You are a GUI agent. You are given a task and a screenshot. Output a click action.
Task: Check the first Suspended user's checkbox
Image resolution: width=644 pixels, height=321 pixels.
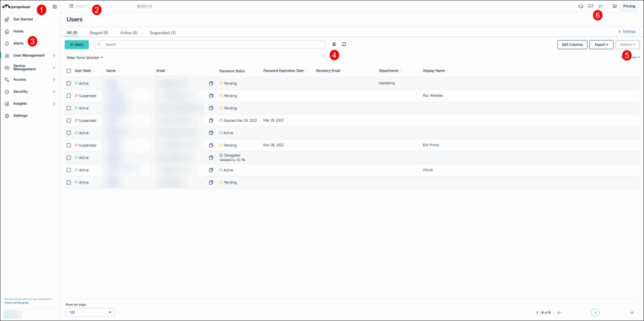click(x=69, y=95)
